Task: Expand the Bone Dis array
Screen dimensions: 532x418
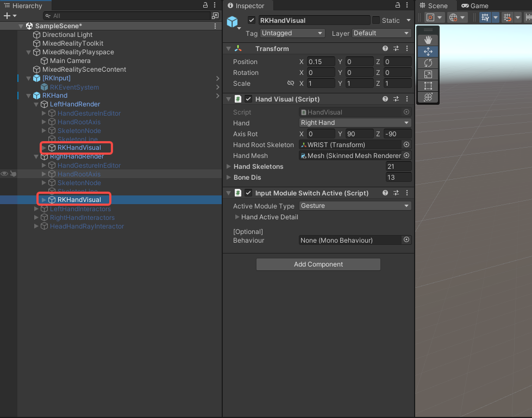Action: [229, 178]
